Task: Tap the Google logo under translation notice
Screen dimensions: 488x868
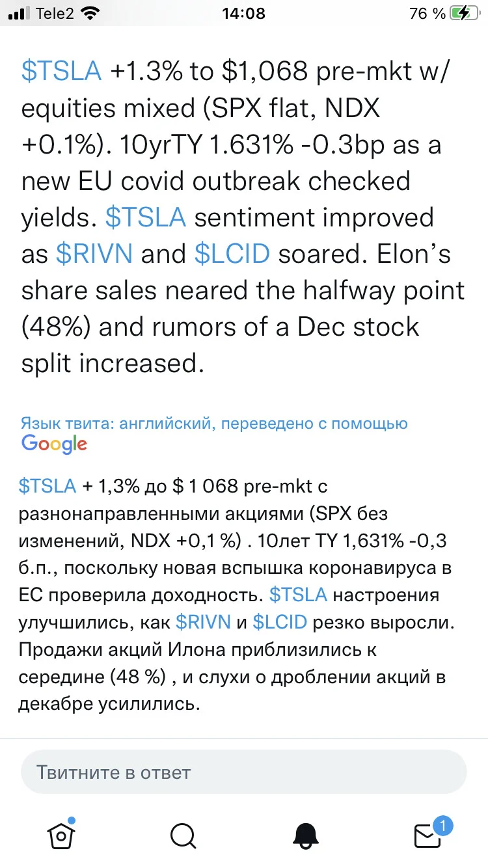Action: [54, 444]
